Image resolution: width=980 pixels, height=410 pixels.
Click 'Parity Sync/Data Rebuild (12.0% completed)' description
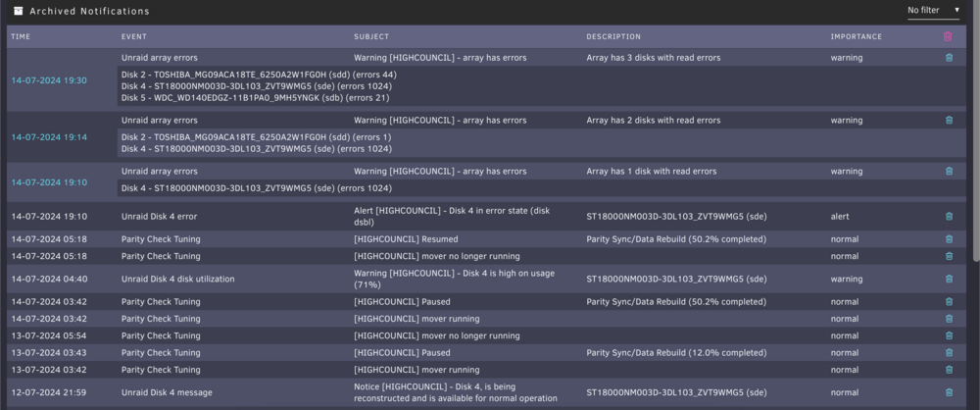[675, 353]
